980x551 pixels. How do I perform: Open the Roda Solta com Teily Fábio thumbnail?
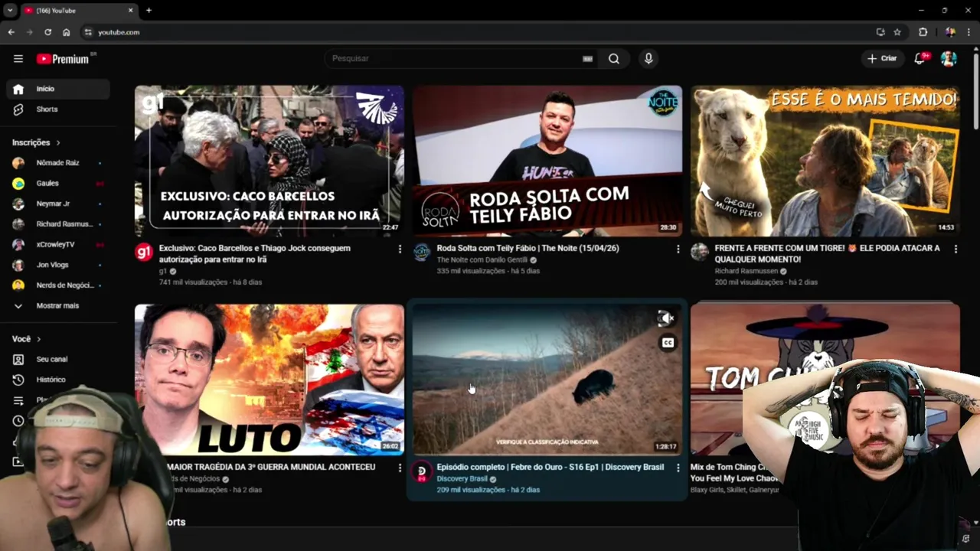tap(547, 161)
